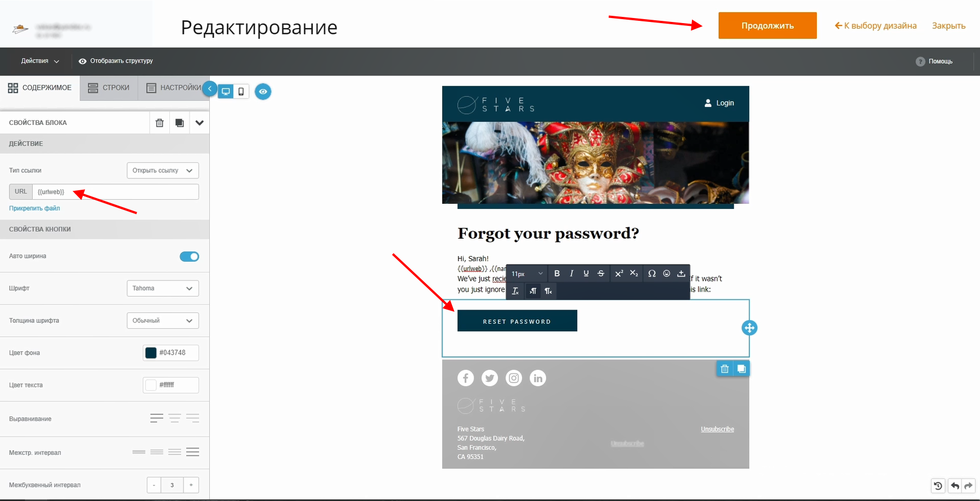Toggle the blue eye preview button
Screen dimensions: 980x501
(263, 91)
